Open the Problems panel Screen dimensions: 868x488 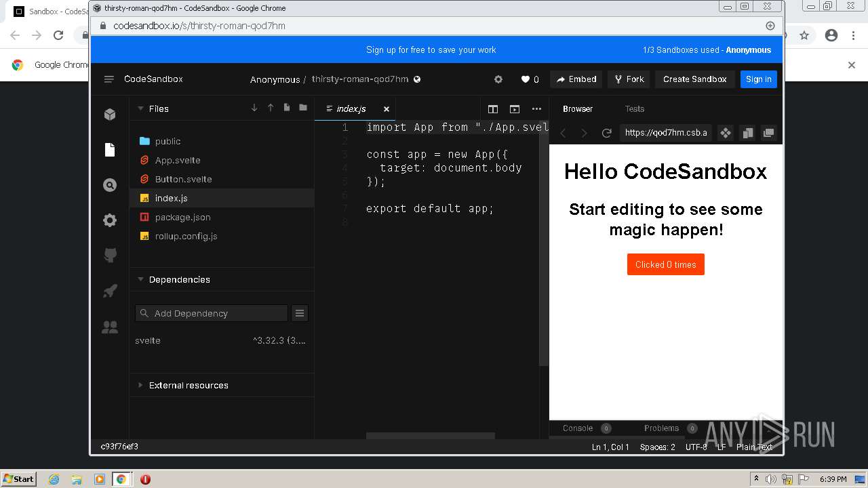(x=661, y=428)
